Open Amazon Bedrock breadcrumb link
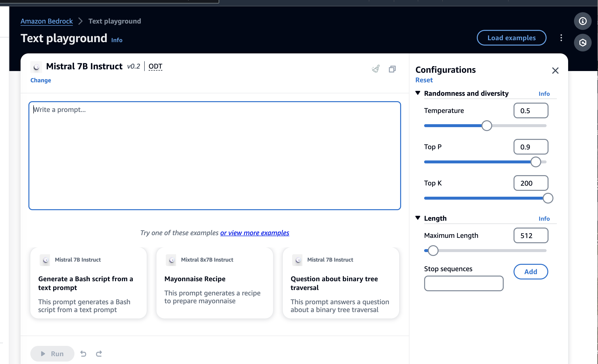Viewport: 598px width, 364px height. click(x=47, y=21)
